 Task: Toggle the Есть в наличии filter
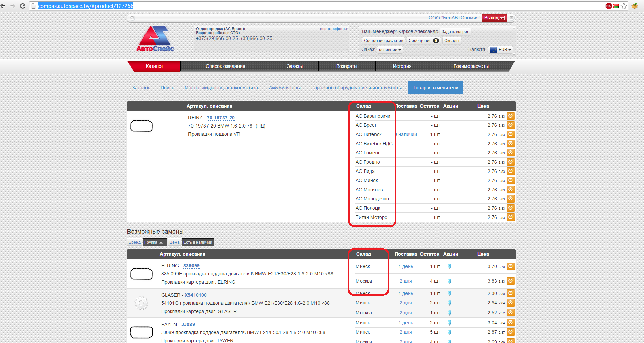198,242
